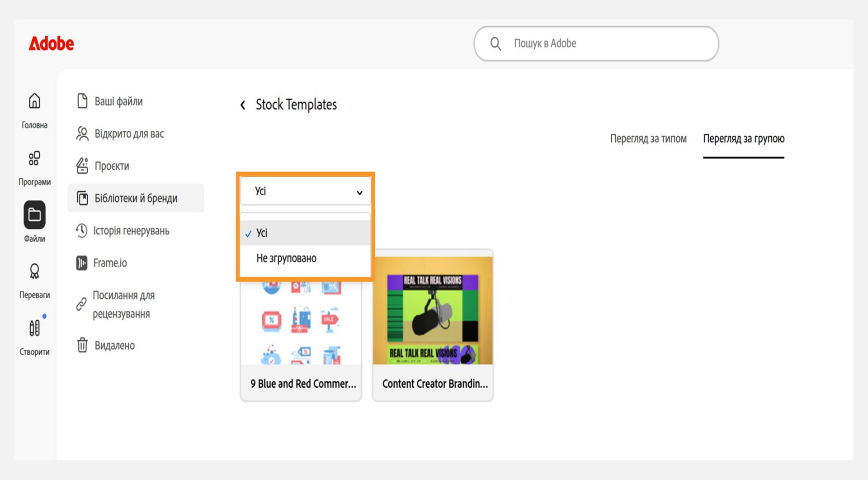Viewport: 868px width, 480px height.
Task: Click the search magnifier icon
Action: tap(496, 44)
